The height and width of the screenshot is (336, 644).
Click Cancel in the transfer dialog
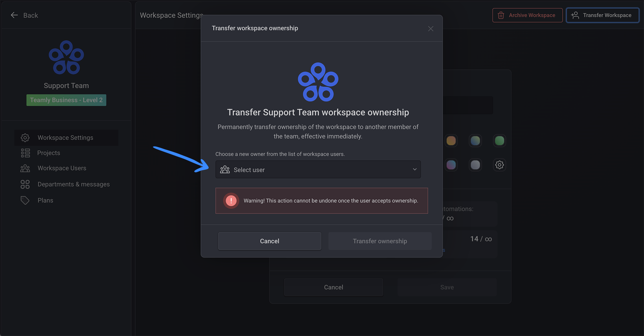click(270, 241)
